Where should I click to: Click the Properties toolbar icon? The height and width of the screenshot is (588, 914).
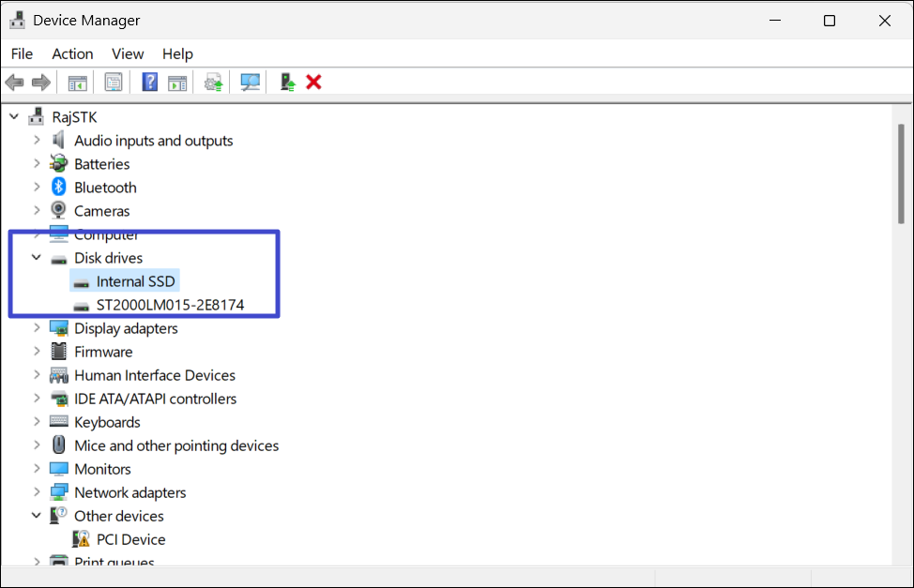point(114,83)
